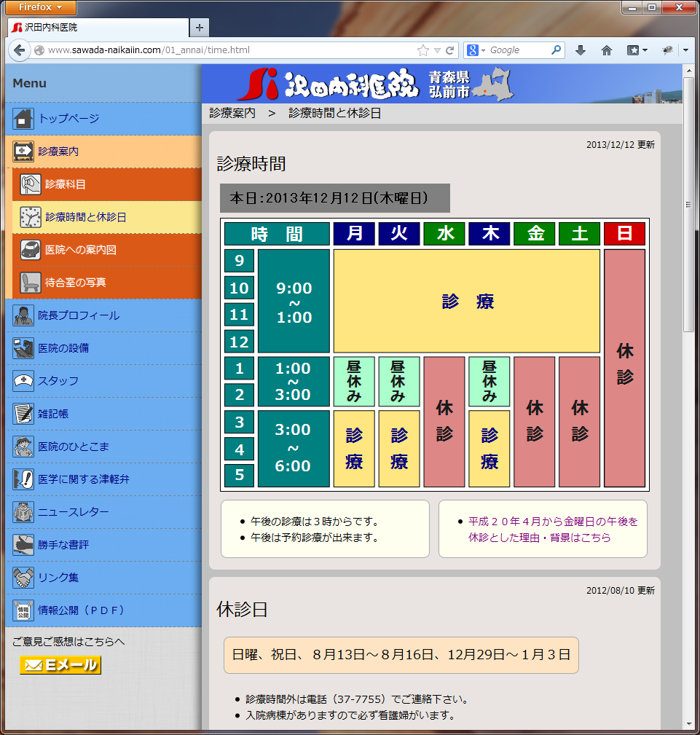Image resolution: width=700 pixels, height=735 pixels.
Task: Click the Firefox downloads arrow icon
Action: coord(581,50)
